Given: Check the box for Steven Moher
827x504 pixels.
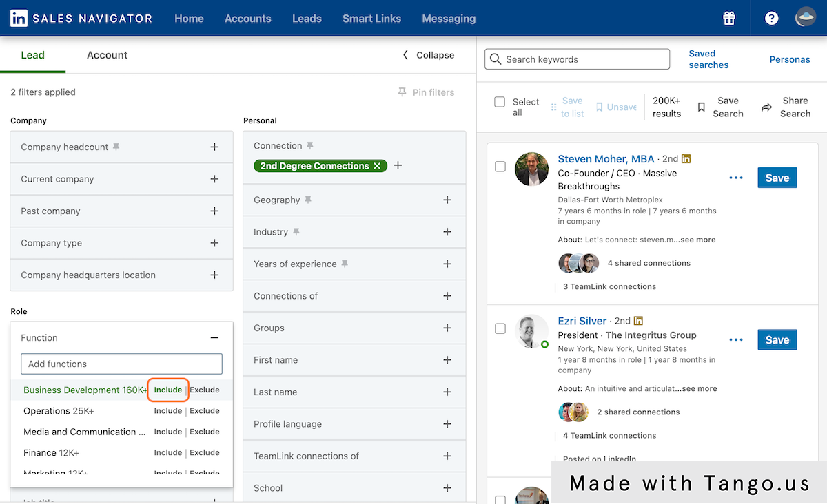Looking at the screenshot, I should [x=500, y=167].
